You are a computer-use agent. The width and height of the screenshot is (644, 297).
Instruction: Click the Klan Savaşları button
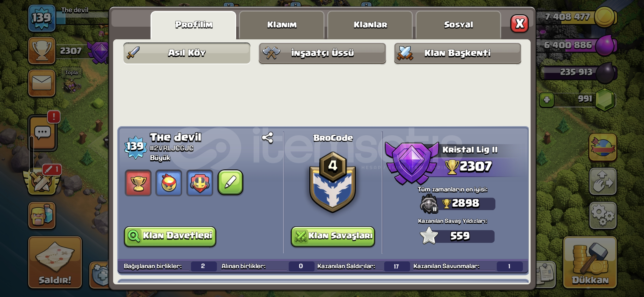tap(333, 236)
